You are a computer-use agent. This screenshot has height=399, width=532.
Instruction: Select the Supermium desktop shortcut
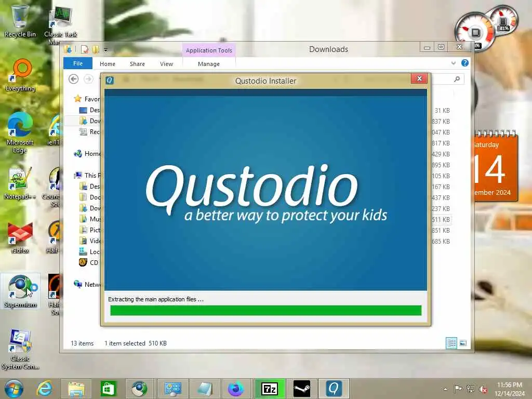[x=20, y=291]
